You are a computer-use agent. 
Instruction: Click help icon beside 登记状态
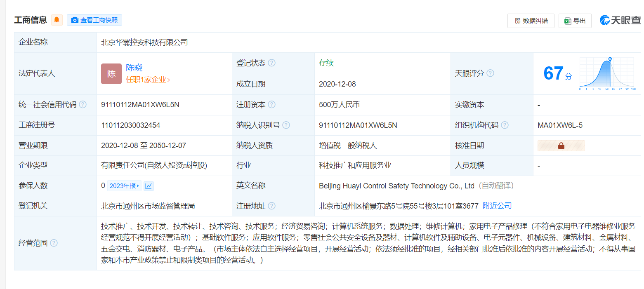pyautogui.click(x=271, y=63)
